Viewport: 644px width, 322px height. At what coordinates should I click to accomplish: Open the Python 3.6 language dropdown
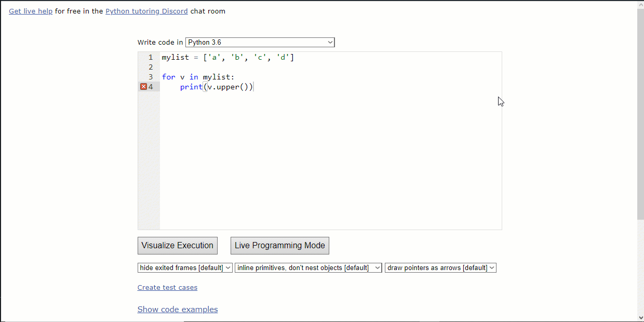pyautogui.click(x=260, y=42)
